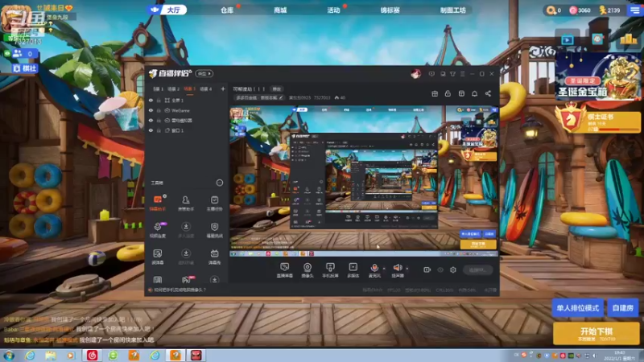
Task: Open Internet Explorer from the taskbar
Action: (x=30, y=356)
